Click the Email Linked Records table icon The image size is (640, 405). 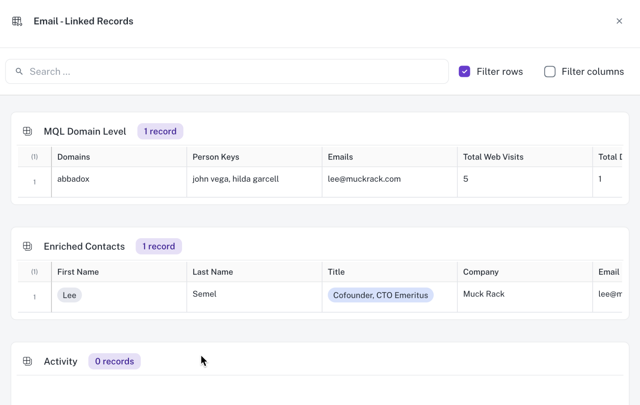click(x=17, y=21)
